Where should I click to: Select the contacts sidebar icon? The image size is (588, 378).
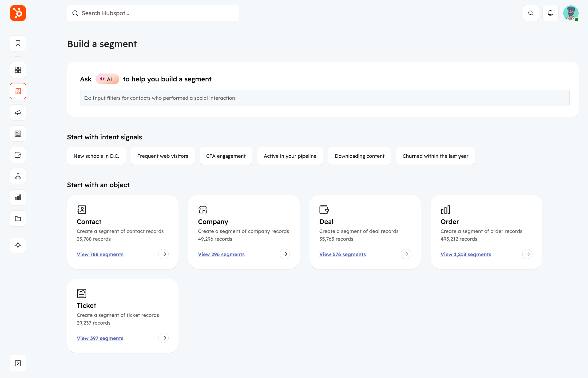click(18, 91)
